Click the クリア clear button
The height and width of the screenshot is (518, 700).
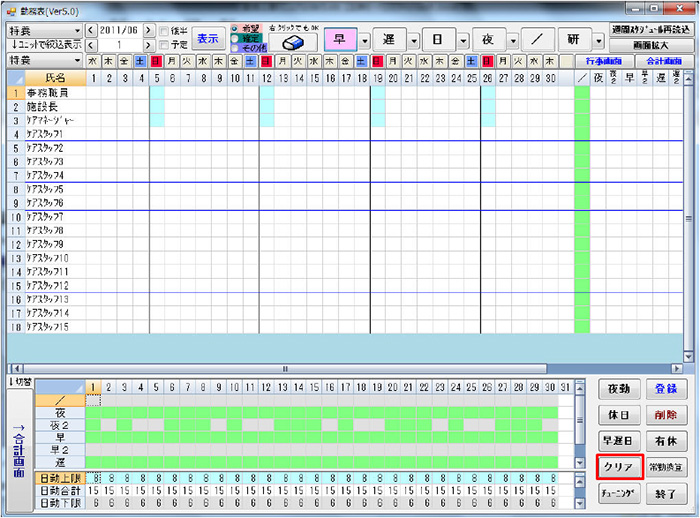coord(619,468)
